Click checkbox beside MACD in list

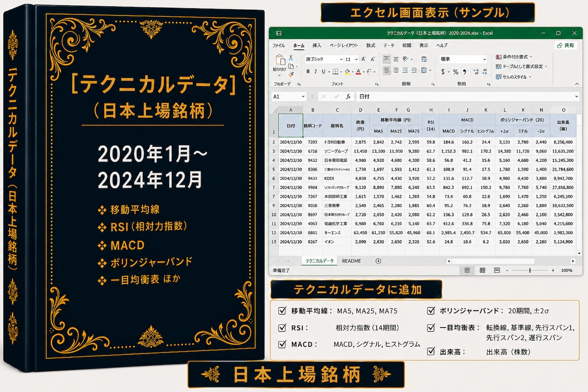click(x=282, y=344)
